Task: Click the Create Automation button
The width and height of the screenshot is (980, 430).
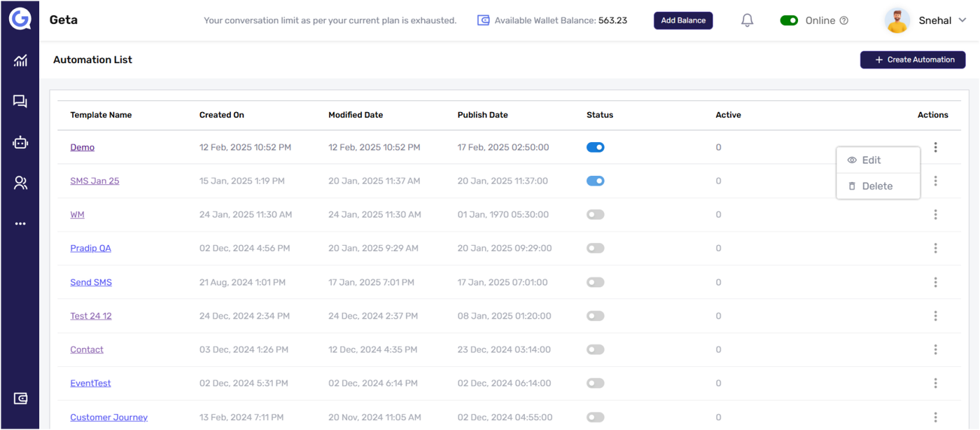Action: (x=913, y=60)
